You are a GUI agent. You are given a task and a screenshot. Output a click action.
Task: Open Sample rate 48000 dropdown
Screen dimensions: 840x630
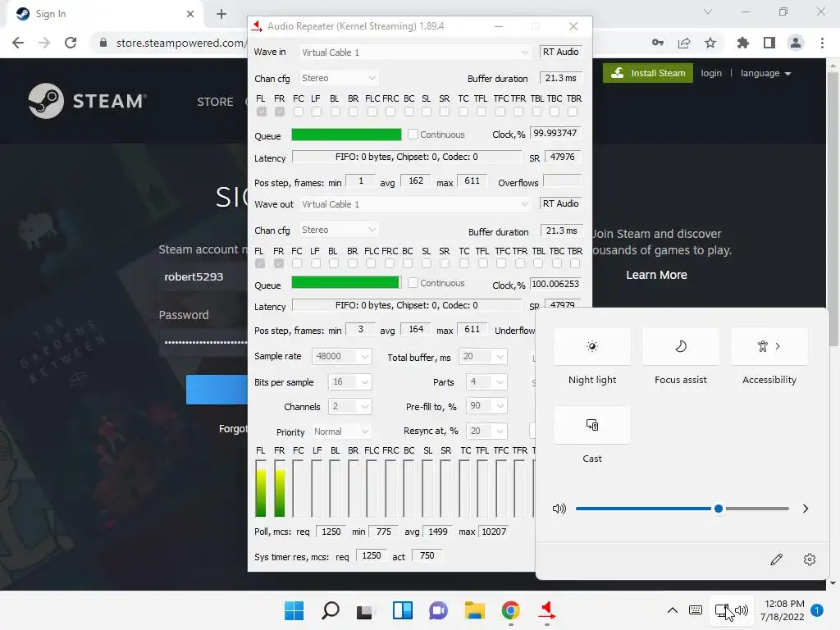point(342,356)
